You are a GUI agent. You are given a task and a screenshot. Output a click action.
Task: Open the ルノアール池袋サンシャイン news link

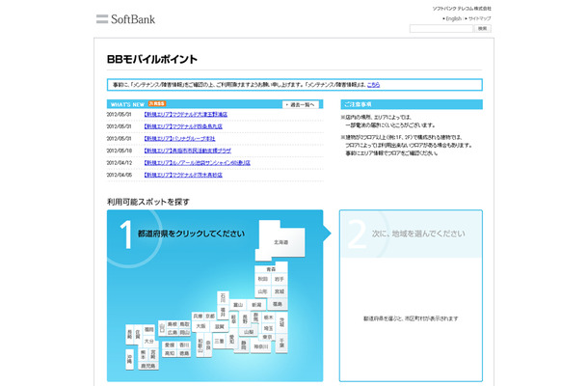[197, 163]
